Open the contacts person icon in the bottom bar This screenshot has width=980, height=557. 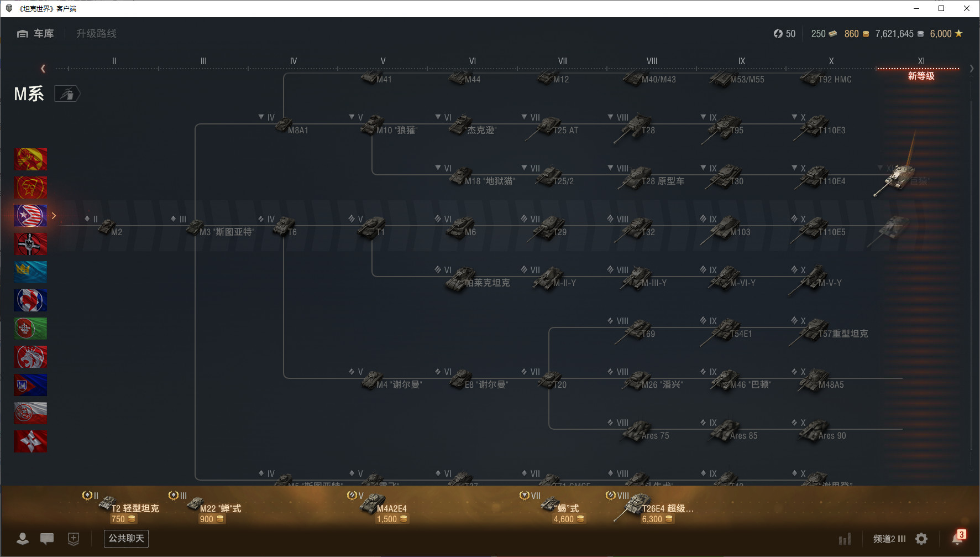(x=23, y=538)
